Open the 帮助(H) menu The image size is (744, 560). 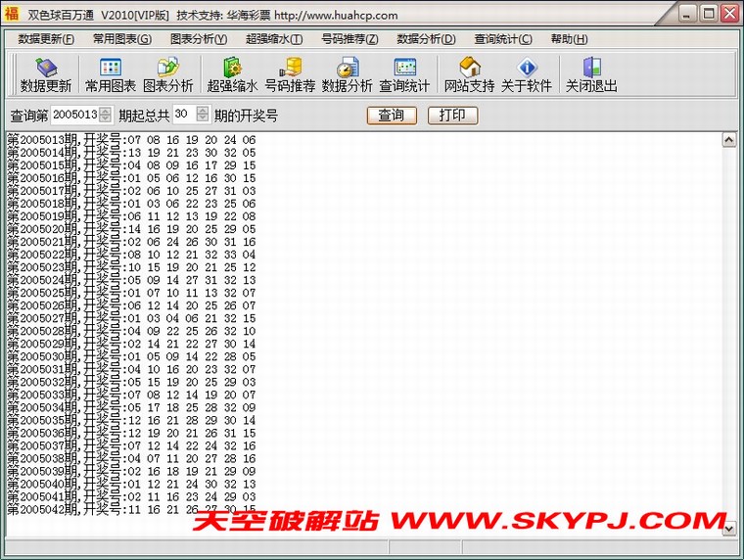click(x=570, y=39)
